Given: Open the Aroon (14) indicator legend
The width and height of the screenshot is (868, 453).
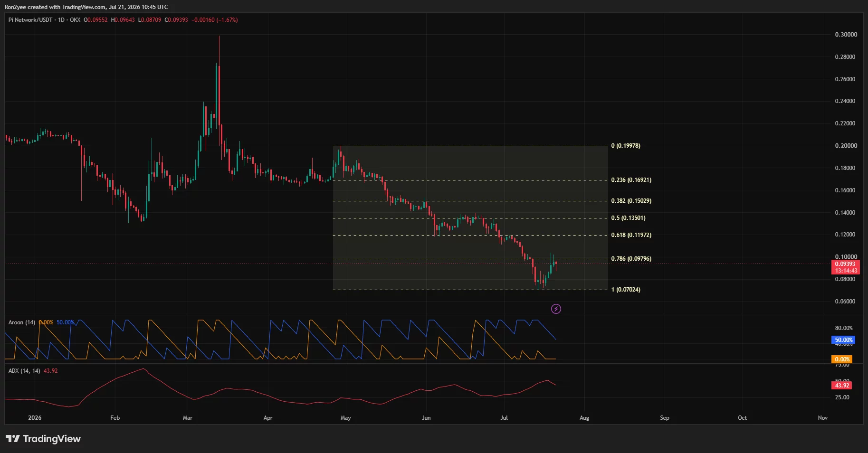Looking at the screenshot, I should click(x=22, y=322).
